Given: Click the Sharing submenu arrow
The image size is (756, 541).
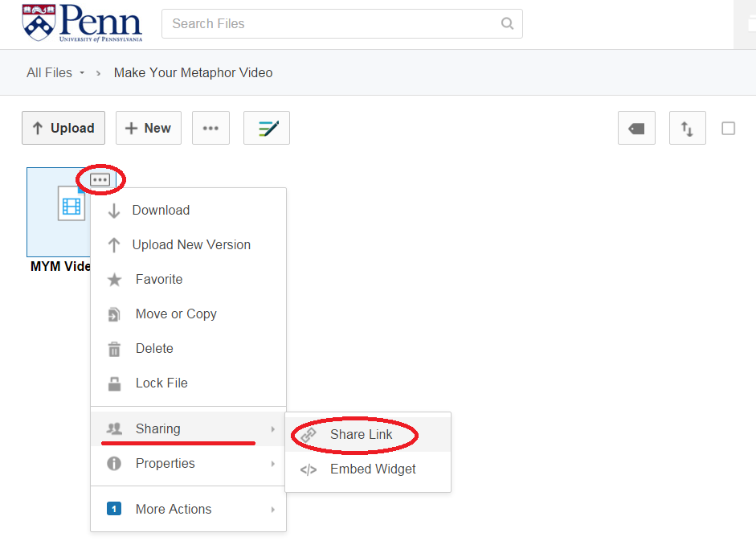Looking at the screenshot, I should click(x=273, y=429).
